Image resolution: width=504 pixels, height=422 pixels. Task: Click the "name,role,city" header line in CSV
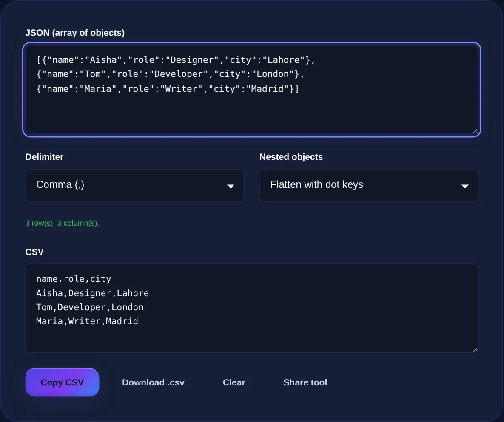[x=74, y=279]
